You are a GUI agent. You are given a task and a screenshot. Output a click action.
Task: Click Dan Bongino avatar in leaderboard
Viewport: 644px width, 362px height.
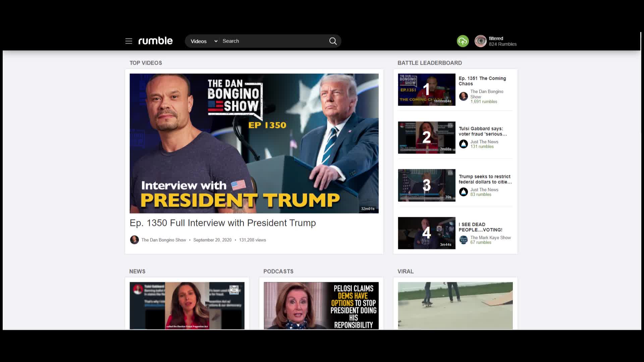pyautogui.click(x=463, y=97)
